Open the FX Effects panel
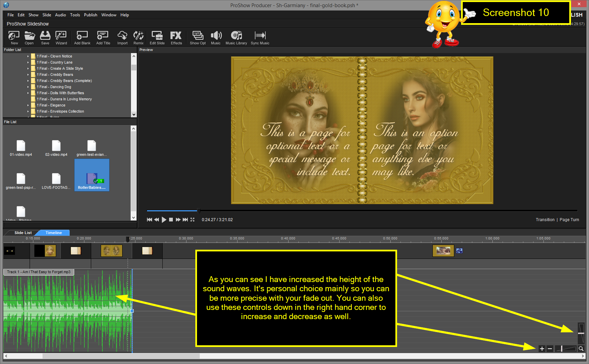This screenshot has width=589, height=364. pos(176,37)
